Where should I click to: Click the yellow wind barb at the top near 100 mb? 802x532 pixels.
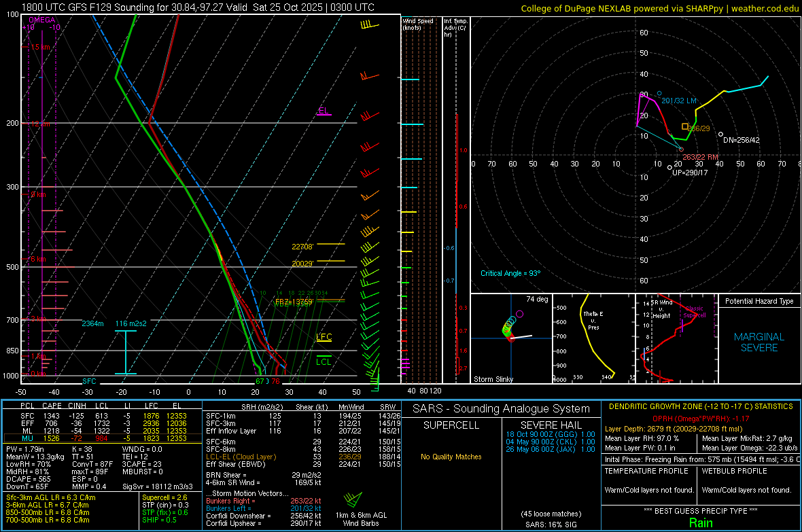pos(369,24)
